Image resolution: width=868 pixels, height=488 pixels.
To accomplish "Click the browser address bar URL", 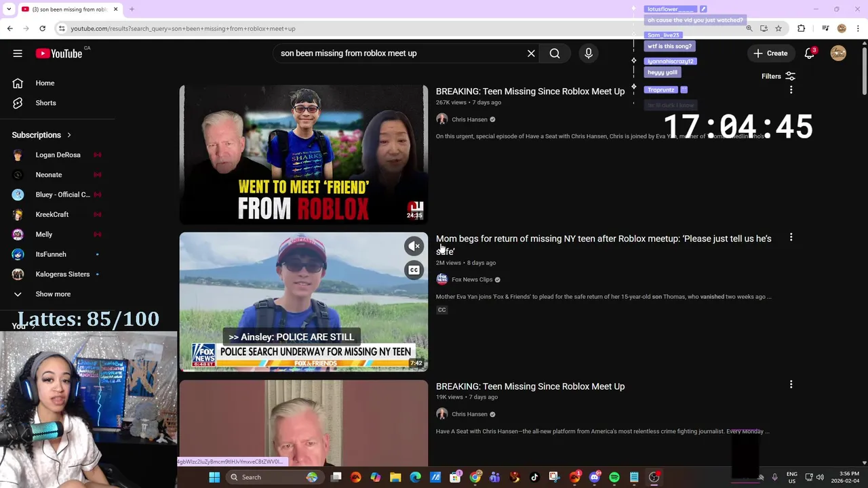I will [x=183, y=28].
